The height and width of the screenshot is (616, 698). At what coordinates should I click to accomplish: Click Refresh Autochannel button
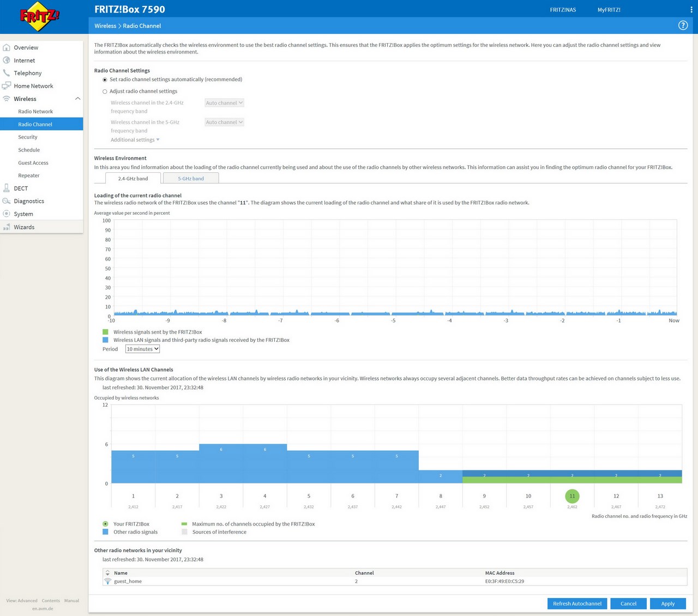(577, 603)
